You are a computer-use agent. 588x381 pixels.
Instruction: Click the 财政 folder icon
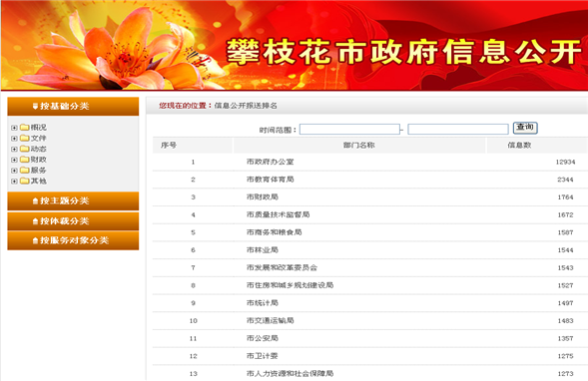25,160
